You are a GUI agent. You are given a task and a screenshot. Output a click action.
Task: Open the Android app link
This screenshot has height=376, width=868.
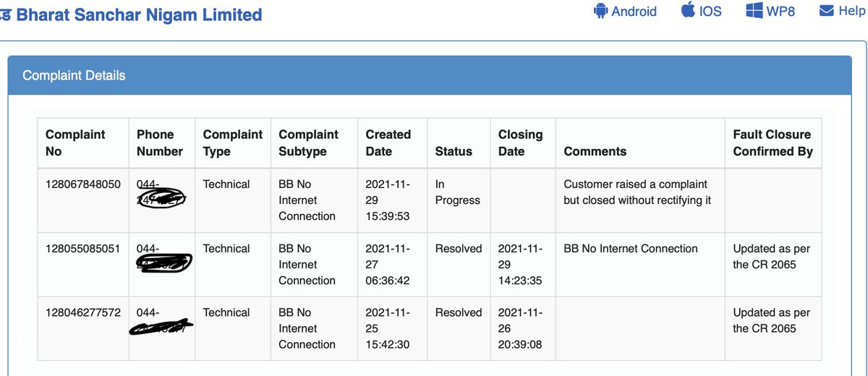pyautogui.click(x=626, y=12)
